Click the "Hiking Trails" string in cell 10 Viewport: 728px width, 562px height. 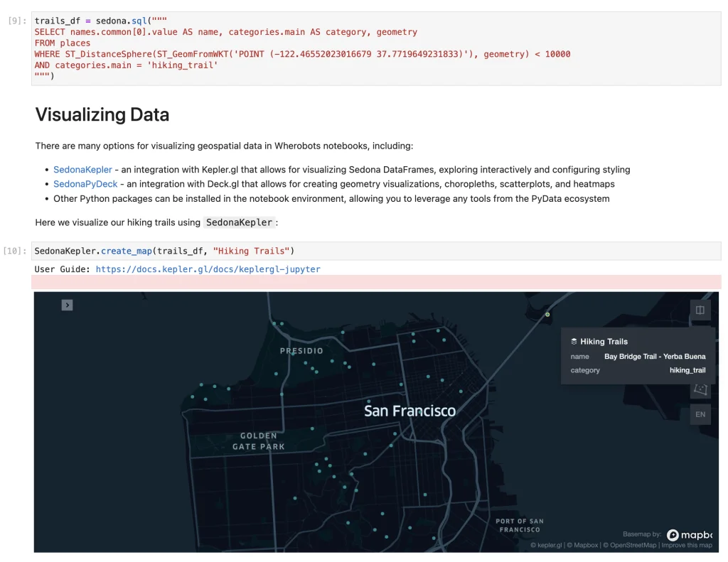pyautogui.click(x=251, y=251)
